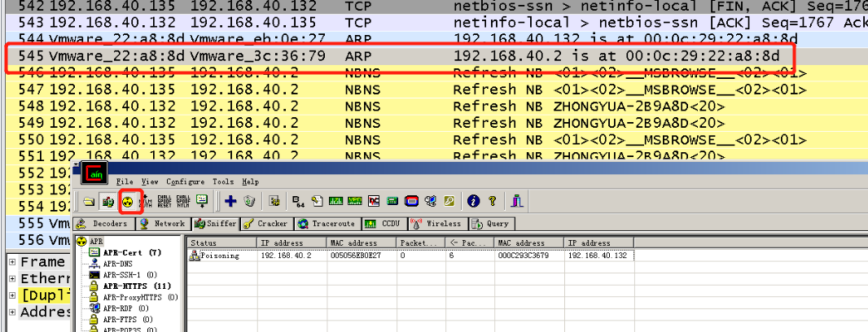The image size is (868, 332).
Task: Click the recycle bin Remove icon
Action: (x=249, y=202)
